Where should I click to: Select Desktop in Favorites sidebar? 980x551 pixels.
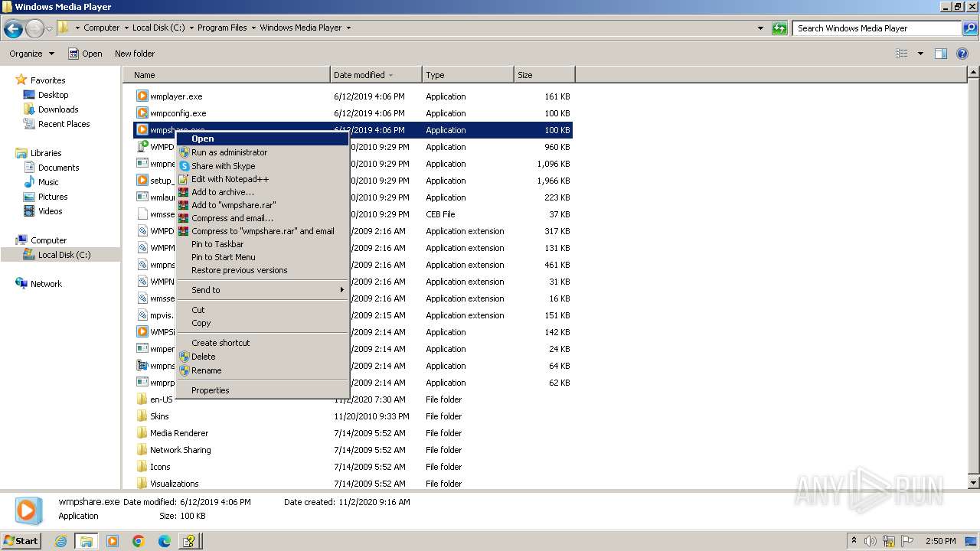tap(53, 95)
